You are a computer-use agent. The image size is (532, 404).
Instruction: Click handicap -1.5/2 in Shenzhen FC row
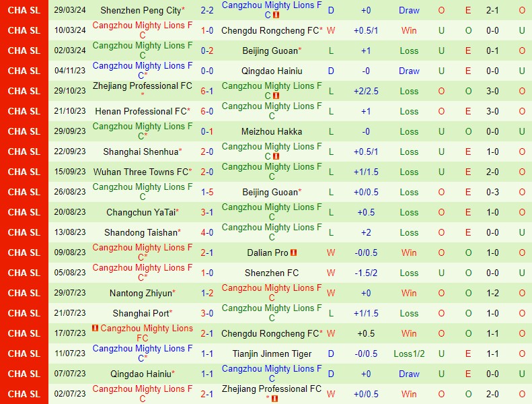tap(366, 273)
